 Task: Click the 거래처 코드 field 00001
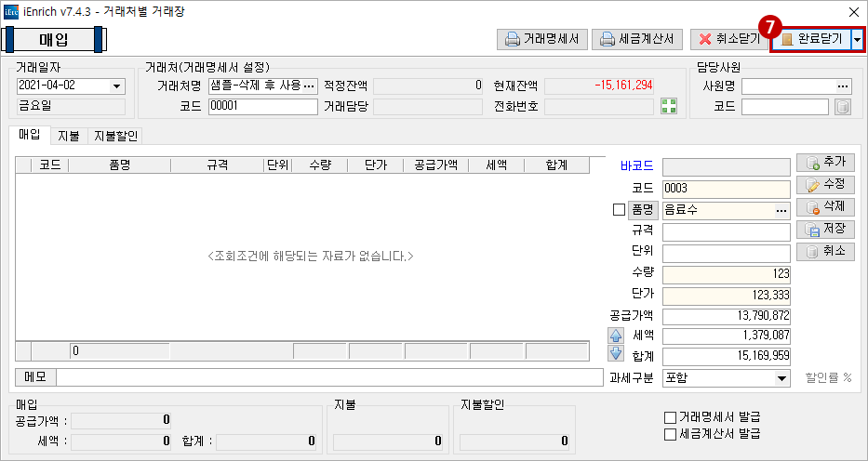[263, 106]
